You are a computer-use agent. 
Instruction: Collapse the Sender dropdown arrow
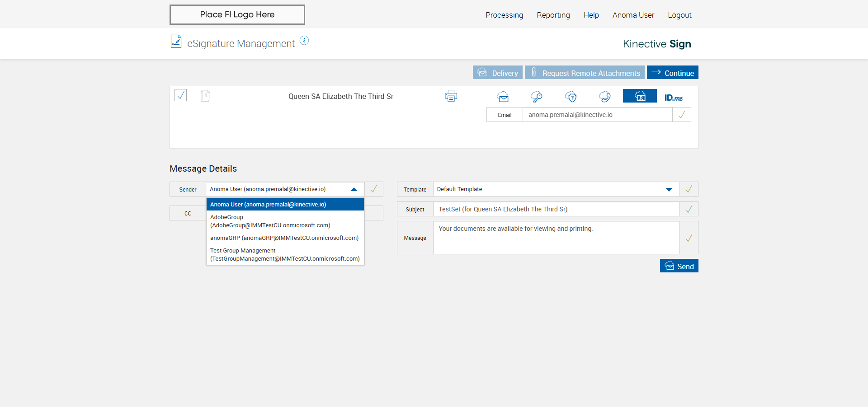(354, 189)
